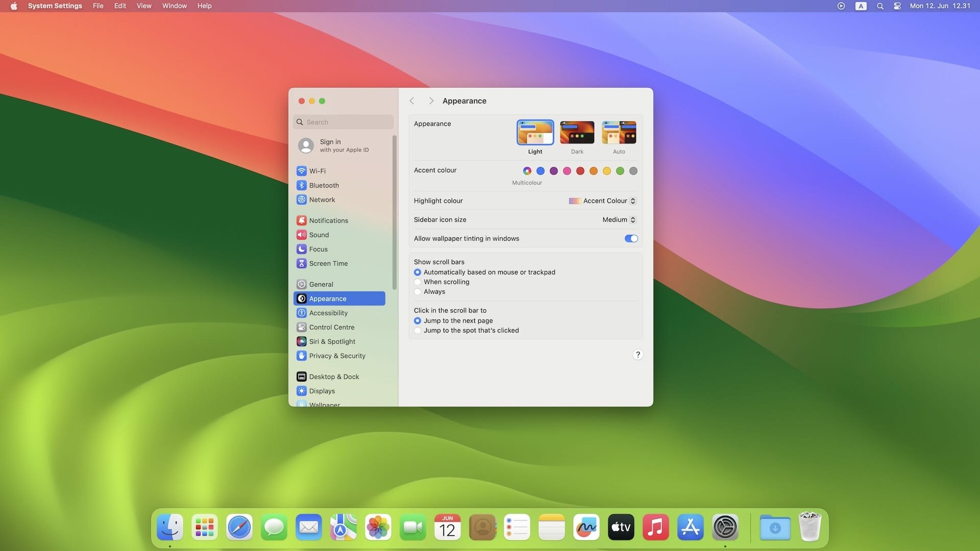Open Highlight colour dropdown

tap(602, 201)
